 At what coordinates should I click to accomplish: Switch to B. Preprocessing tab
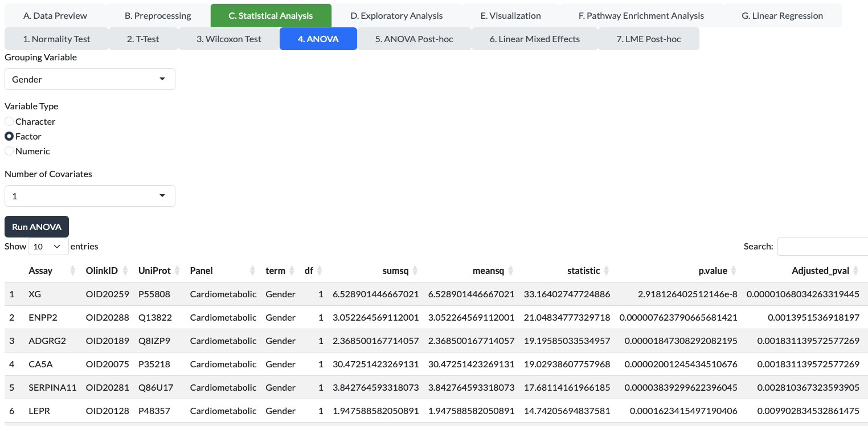[158, 15]
